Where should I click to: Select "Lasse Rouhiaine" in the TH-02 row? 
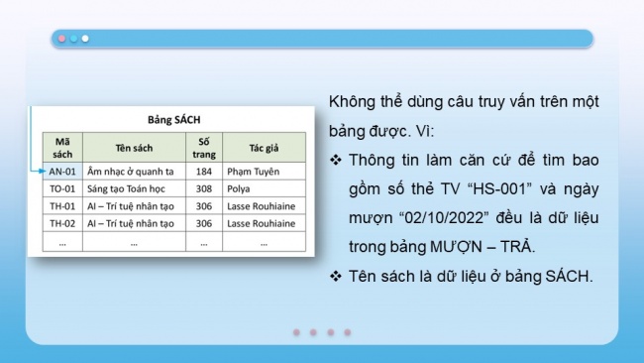265,223
